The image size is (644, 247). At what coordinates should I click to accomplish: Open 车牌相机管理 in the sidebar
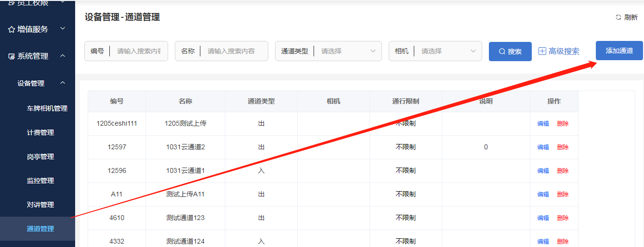pos(47,108)
